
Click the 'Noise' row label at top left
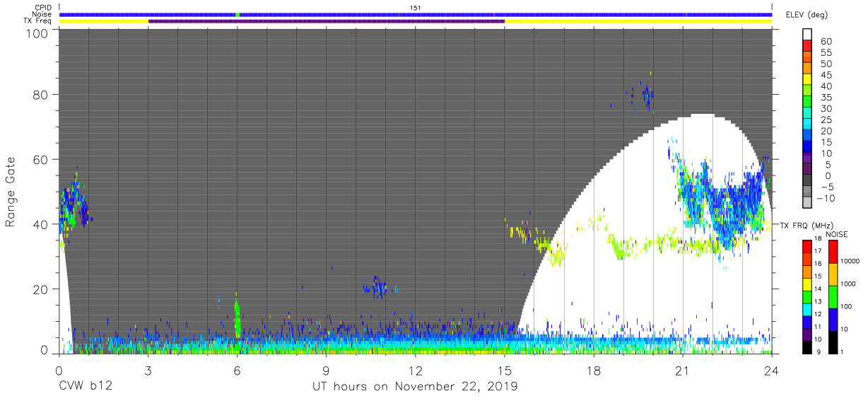(42, 14)
